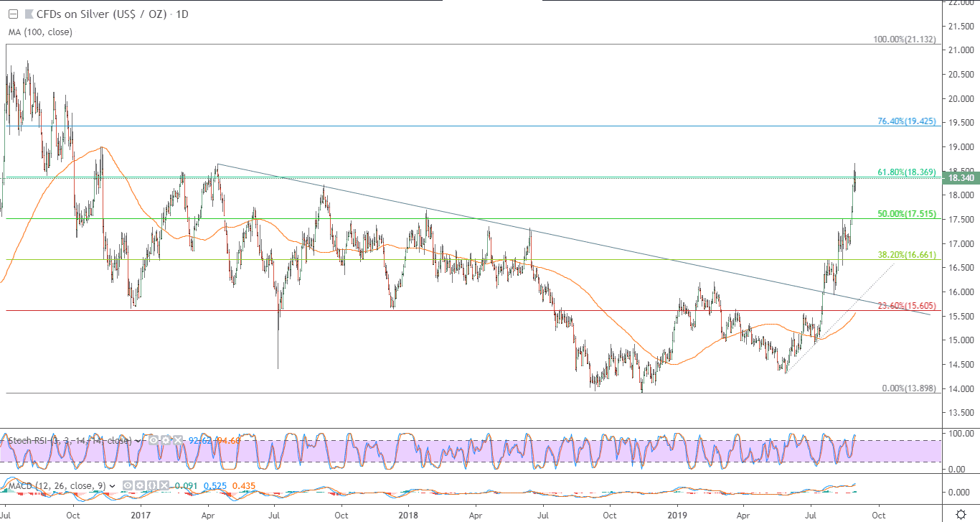Click the 21.000 price scale label
This screenshot has width=980, height=522.
pyautogui.click(x=962, y=50)
